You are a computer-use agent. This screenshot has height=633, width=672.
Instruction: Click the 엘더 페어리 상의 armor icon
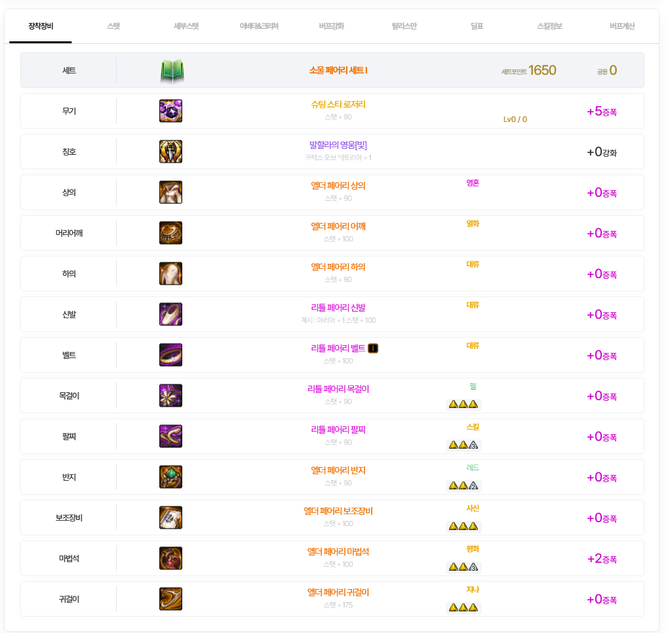click(x=170, y=192)
